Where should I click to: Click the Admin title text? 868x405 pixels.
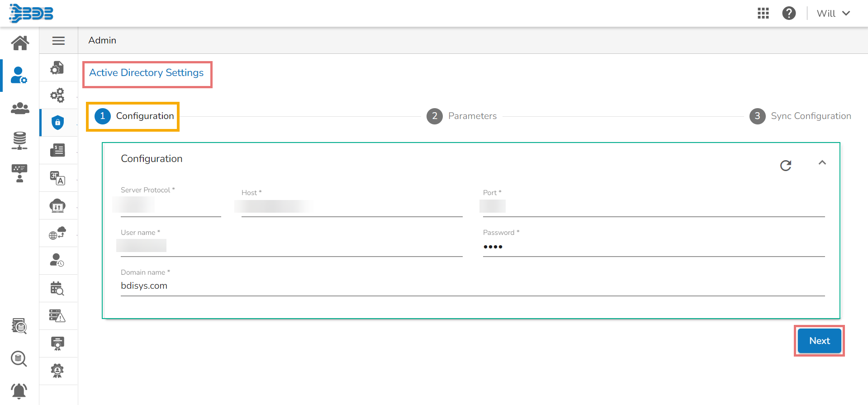102,40
